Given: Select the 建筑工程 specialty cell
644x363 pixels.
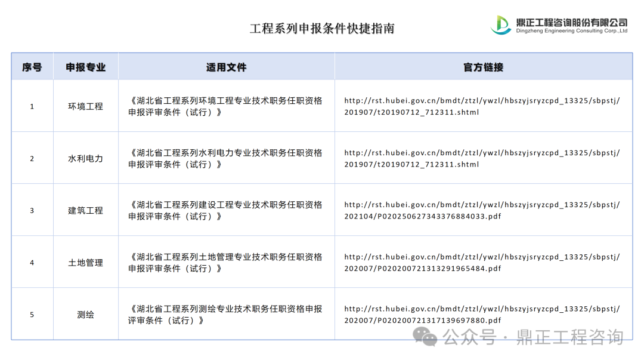Looking at the screenshot, I should click(85, 211).
